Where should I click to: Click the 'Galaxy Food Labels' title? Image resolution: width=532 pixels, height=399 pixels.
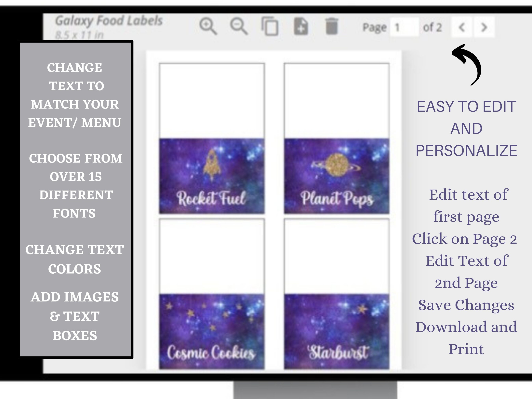click(109, 21)
